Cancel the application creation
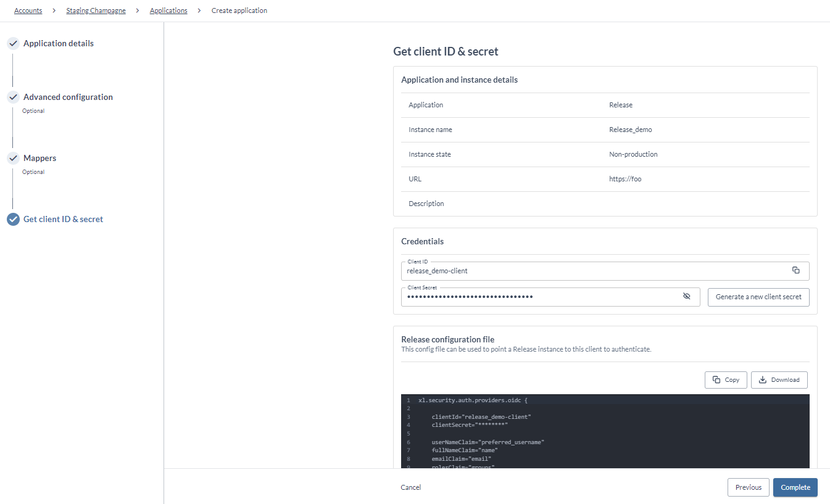Image resolution: width=830 pixels, height=504 pixels. pos(411,487)
